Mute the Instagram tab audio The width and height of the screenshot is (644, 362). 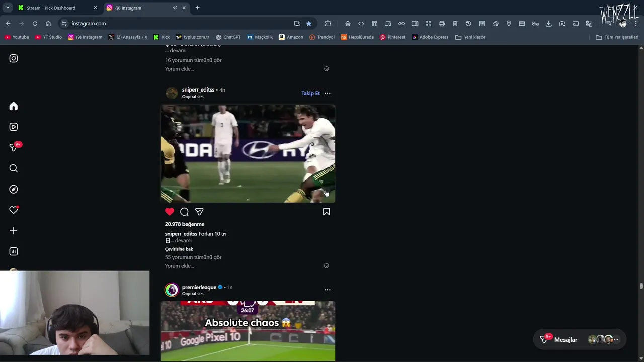[x=175, y=8]
